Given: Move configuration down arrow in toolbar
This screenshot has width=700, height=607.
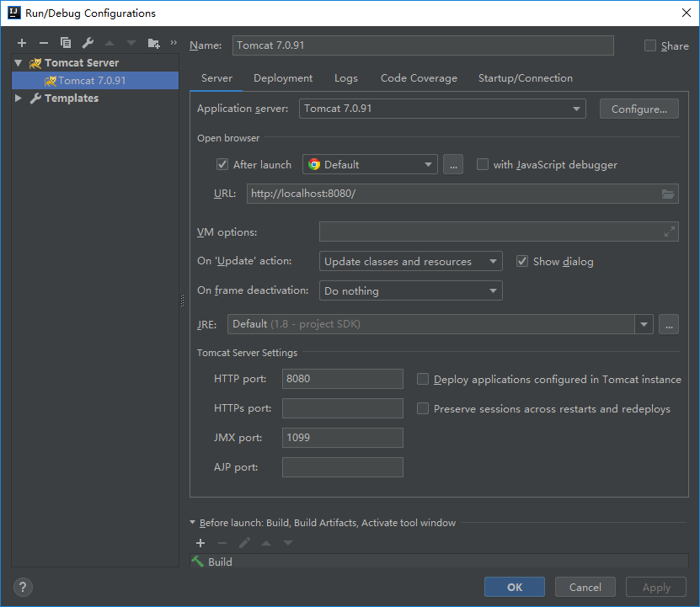Looking at the screenshot, I should pos(131,43).
